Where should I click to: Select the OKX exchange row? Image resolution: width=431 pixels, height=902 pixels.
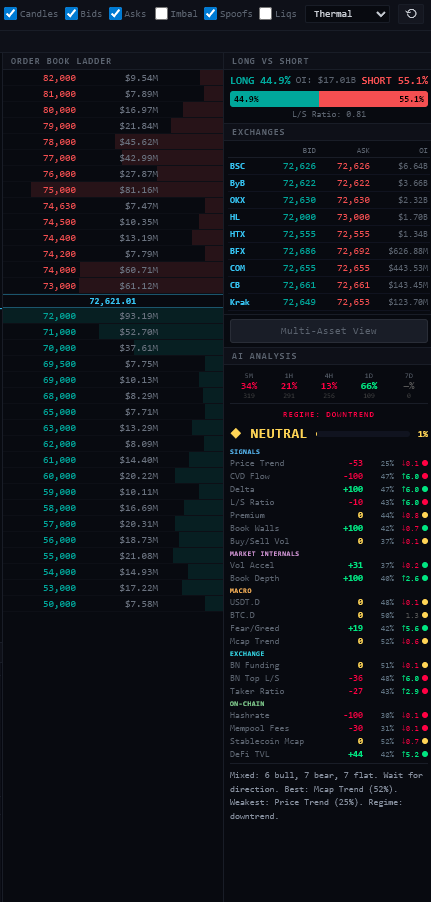point(329,200)
